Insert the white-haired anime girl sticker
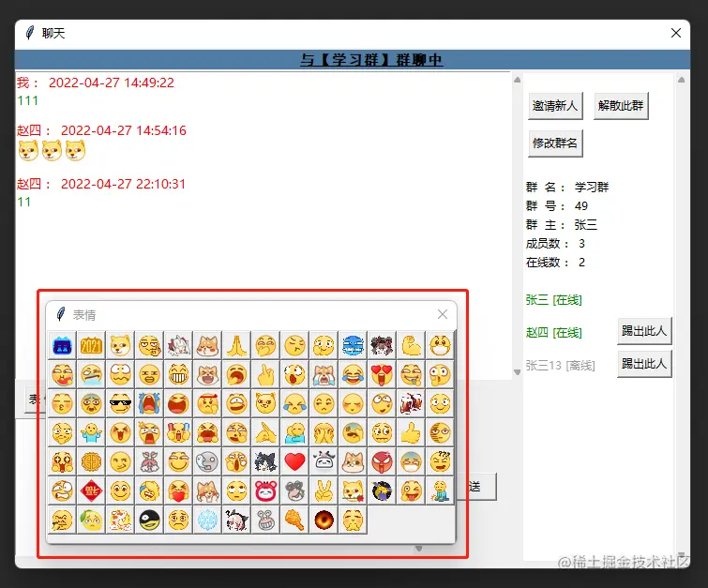This screenshot has height=588, width=708. [178, 345]
